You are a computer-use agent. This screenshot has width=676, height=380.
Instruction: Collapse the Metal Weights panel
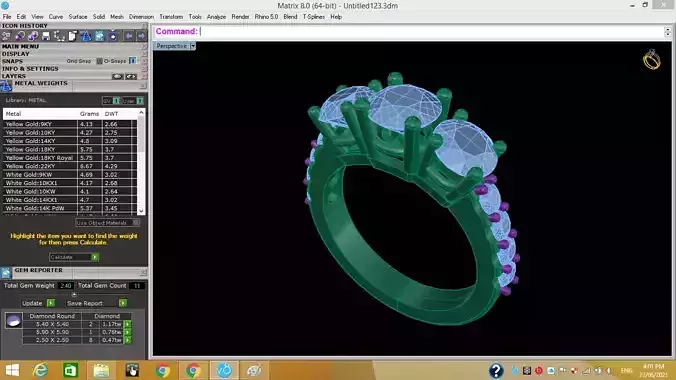tap(143, 86)
